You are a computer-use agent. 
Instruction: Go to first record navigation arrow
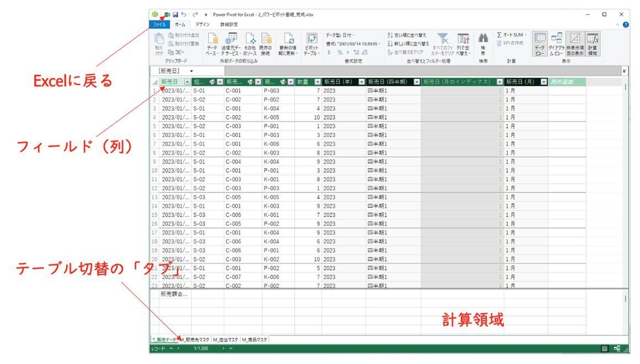point(171,349)
